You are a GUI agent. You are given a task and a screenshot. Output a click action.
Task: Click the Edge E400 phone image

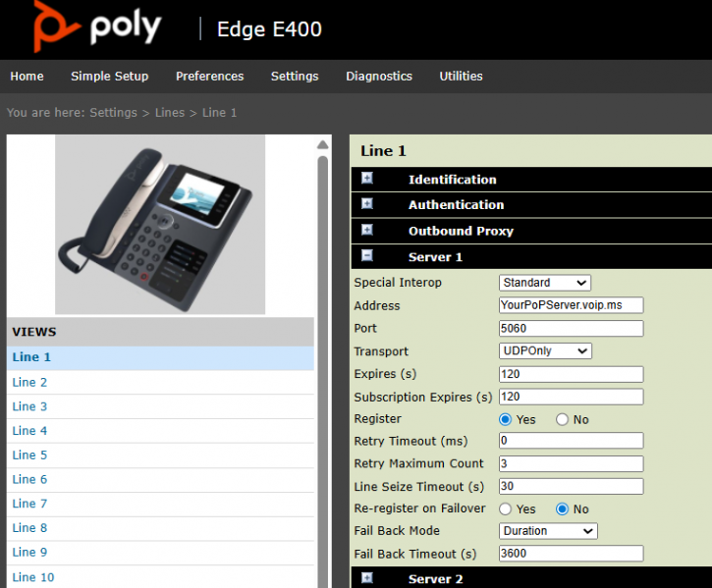click(x=160, y=225)
